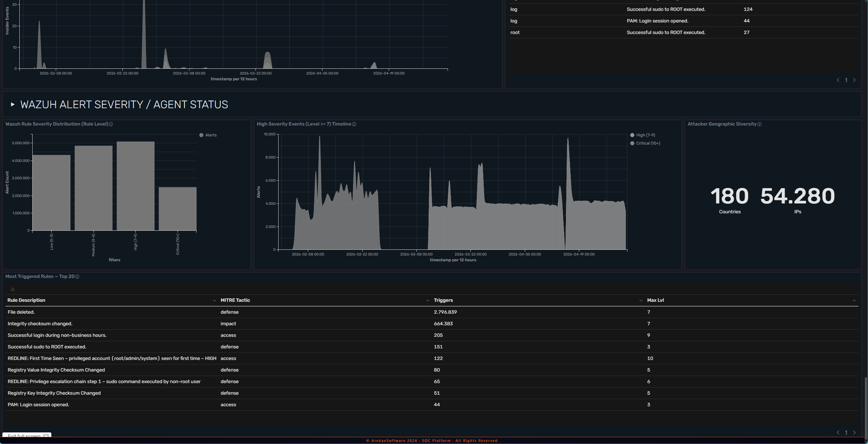Click the 180 Countries metric
Image resolution: width=868 pixels, height=444 pixels.
coord(730,200)
